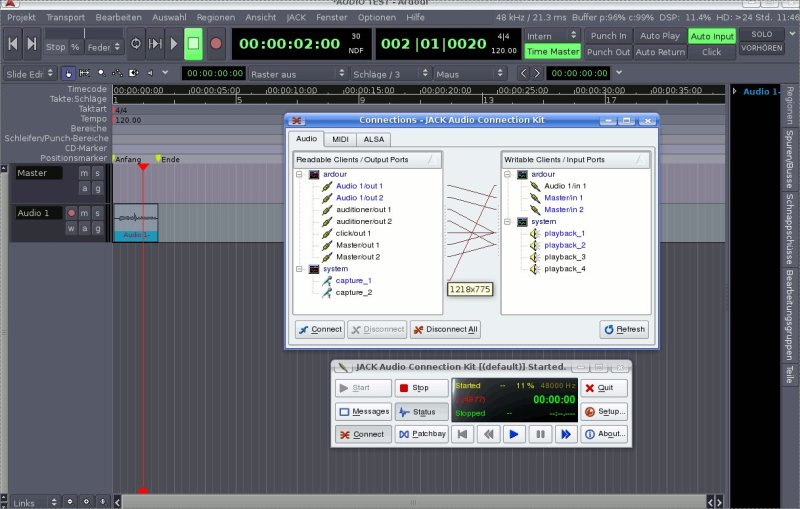
Task: Click Connect in Connections window
Action: pyautogui.click(x=320, y=329)
